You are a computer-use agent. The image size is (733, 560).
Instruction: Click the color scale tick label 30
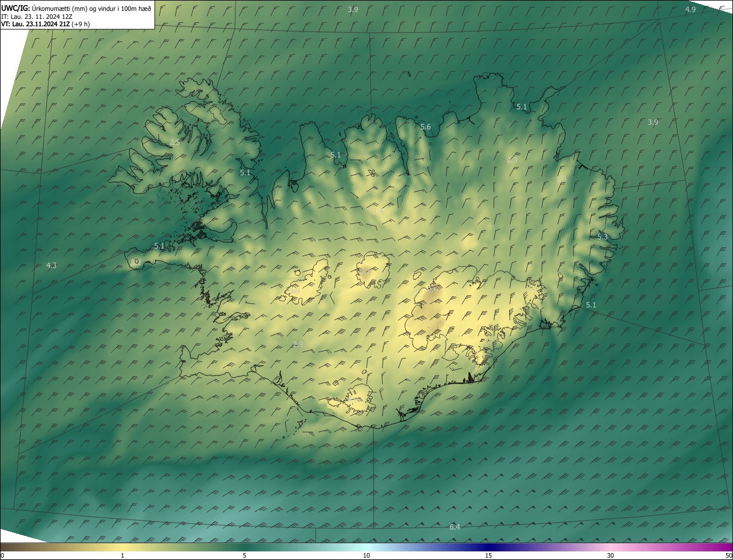coord(610,555)
